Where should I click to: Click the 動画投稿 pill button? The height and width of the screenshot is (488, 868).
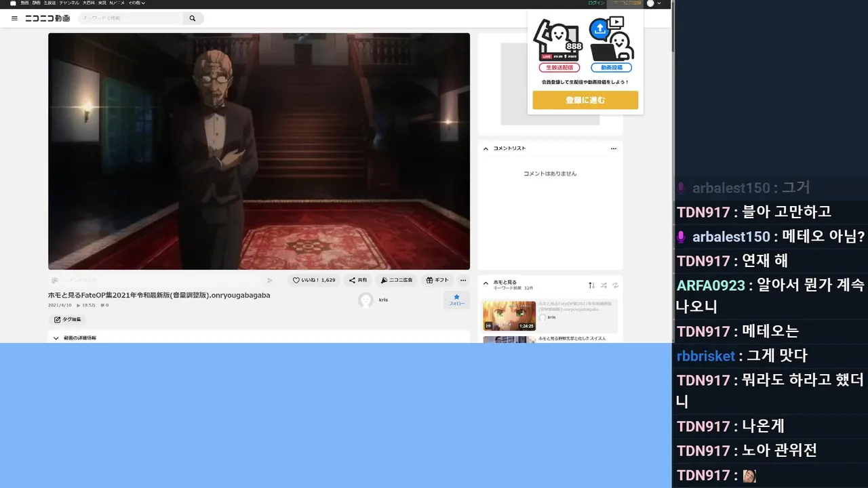tap(611, 68)
